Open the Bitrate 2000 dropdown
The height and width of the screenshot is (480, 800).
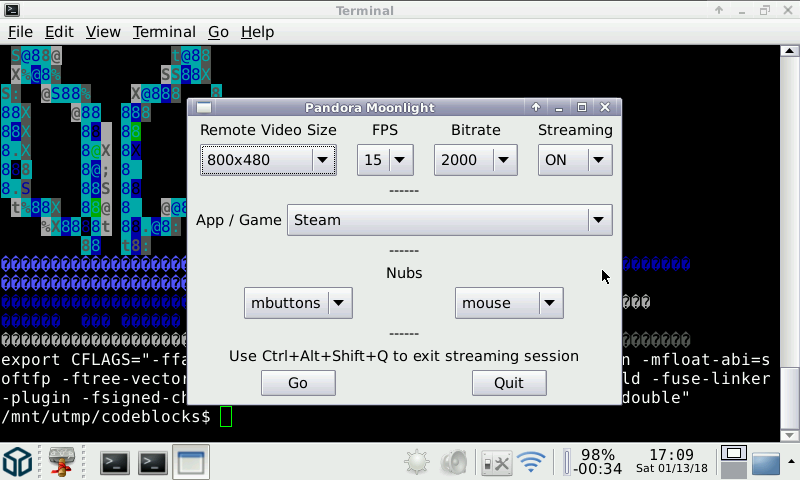[x=476, y=160]
